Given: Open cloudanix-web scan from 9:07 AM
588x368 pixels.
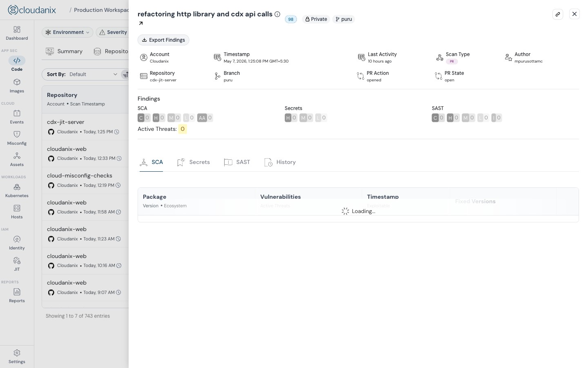Looking at the screenshot, I should pos(85,287).
